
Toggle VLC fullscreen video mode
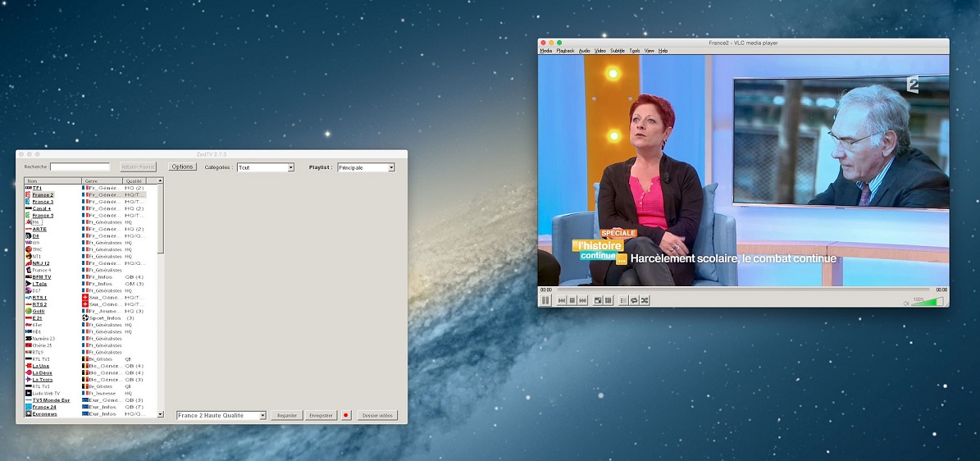coord(598,300)
